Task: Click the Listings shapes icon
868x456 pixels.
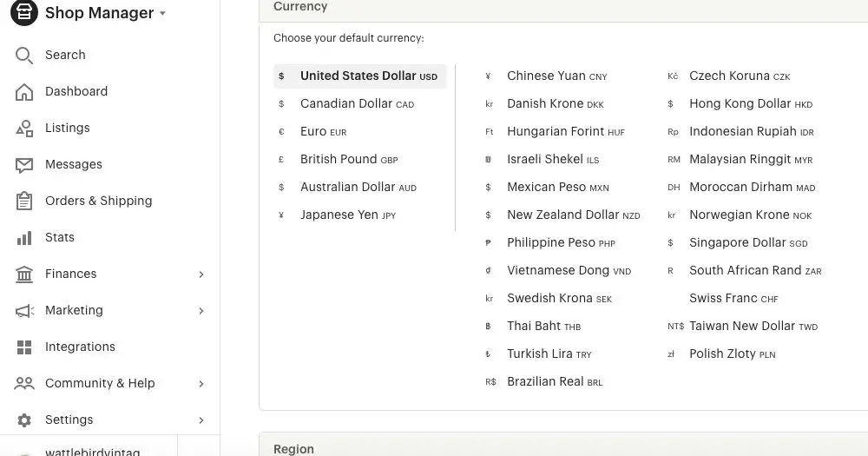Action: coord(24,129)
